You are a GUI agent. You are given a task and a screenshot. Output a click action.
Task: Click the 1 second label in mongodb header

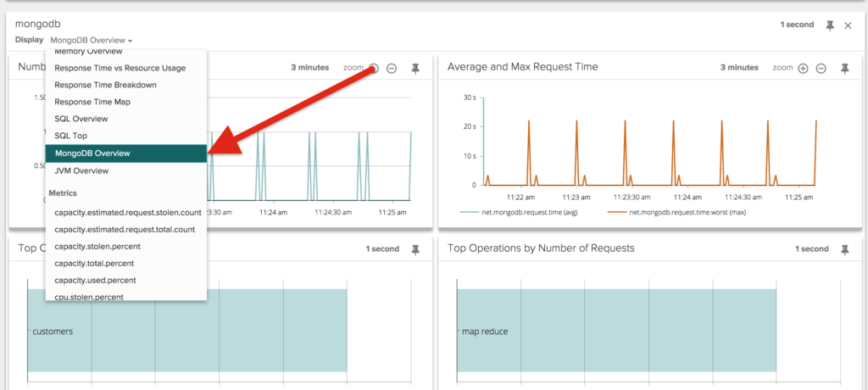(797, 25)
